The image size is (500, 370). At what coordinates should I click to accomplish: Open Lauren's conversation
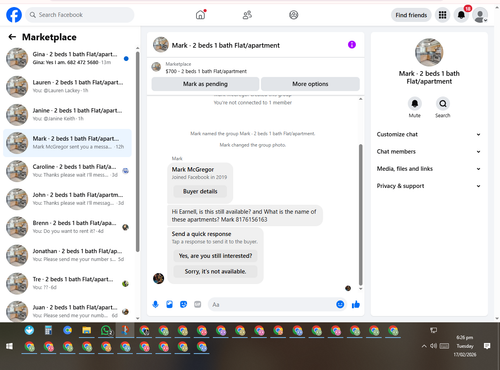tap(67, 86)
